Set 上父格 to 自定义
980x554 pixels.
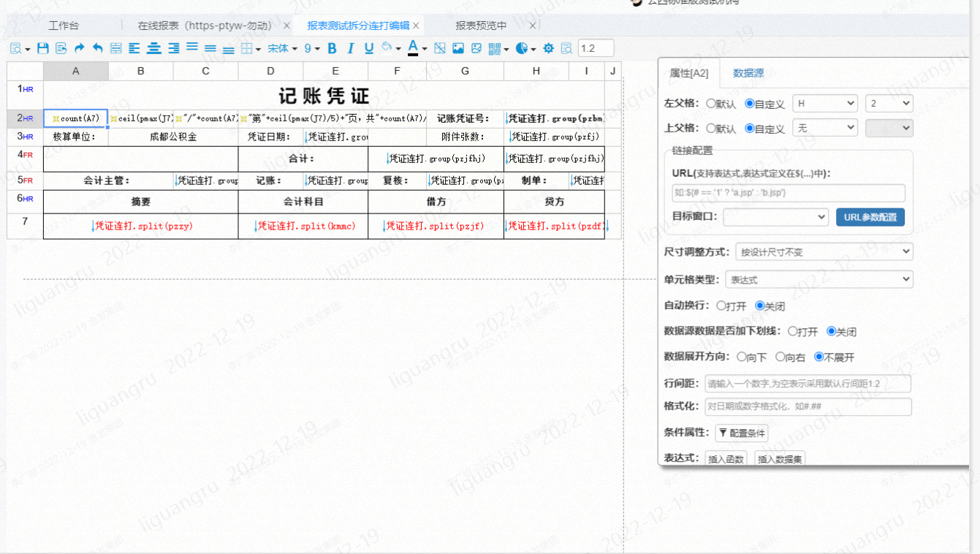tap(749, 128)
